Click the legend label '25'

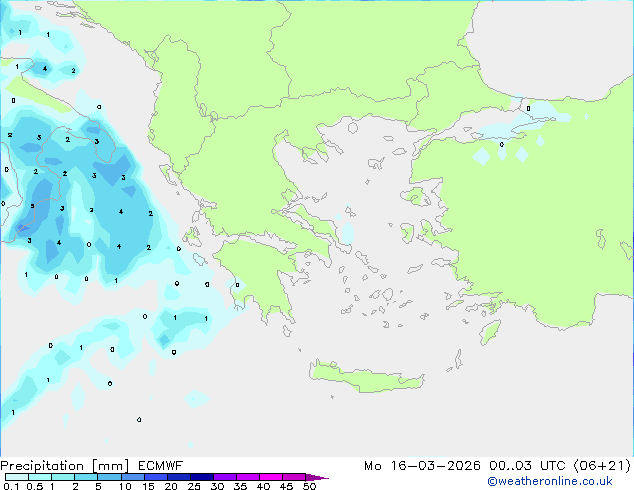pyautogui.click(x=194, y=486)
